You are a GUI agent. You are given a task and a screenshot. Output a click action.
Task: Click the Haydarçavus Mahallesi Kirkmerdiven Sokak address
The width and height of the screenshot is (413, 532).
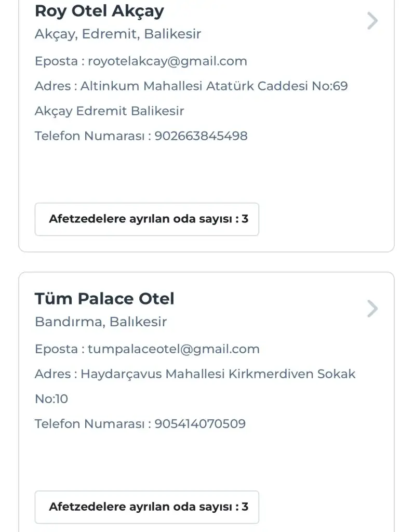coord(218,374)
